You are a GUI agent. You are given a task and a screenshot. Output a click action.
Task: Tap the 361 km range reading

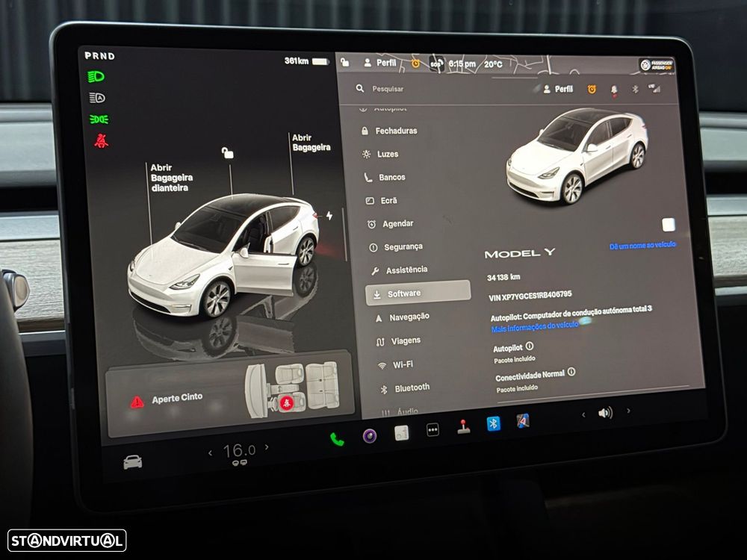(297, 61)
